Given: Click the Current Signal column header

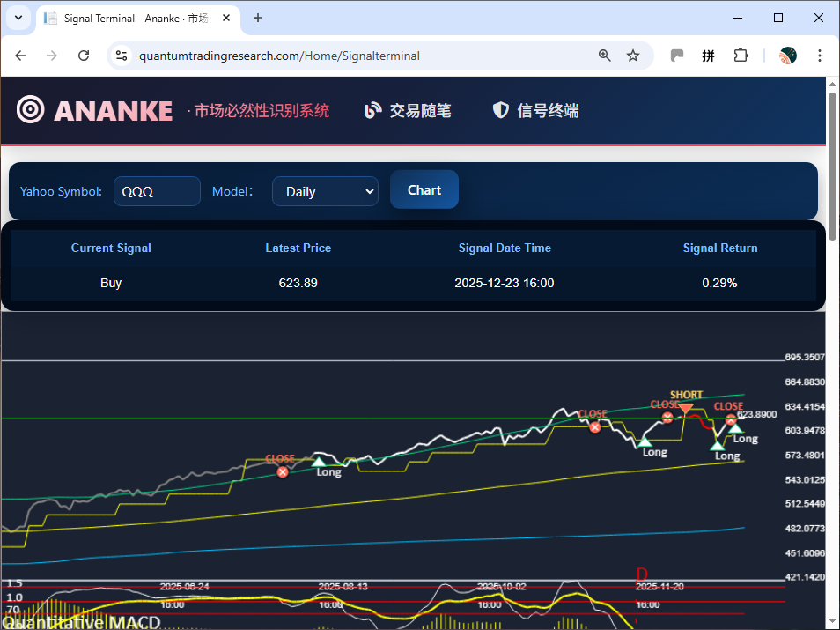Looking at the screenshot, I should click(x=111, y=248).
